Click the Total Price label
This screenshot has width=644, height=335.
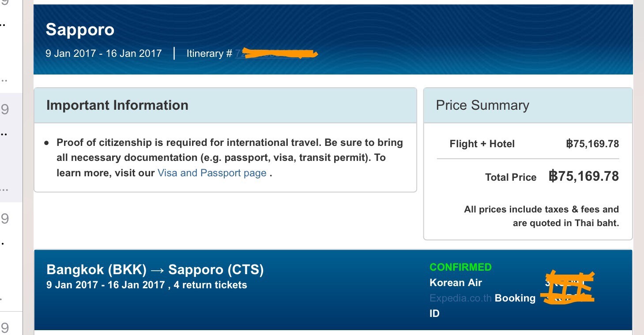511,177
